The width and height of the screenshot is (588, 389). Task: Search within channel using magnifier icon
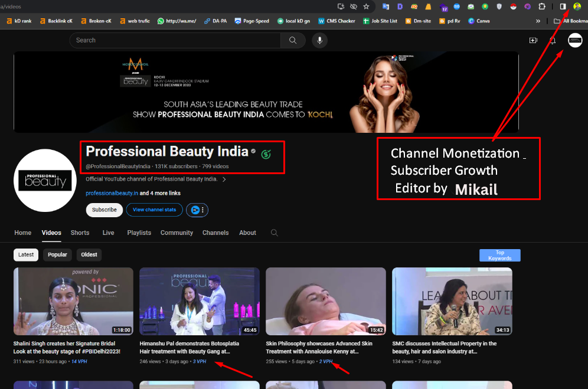pos(274,233)
